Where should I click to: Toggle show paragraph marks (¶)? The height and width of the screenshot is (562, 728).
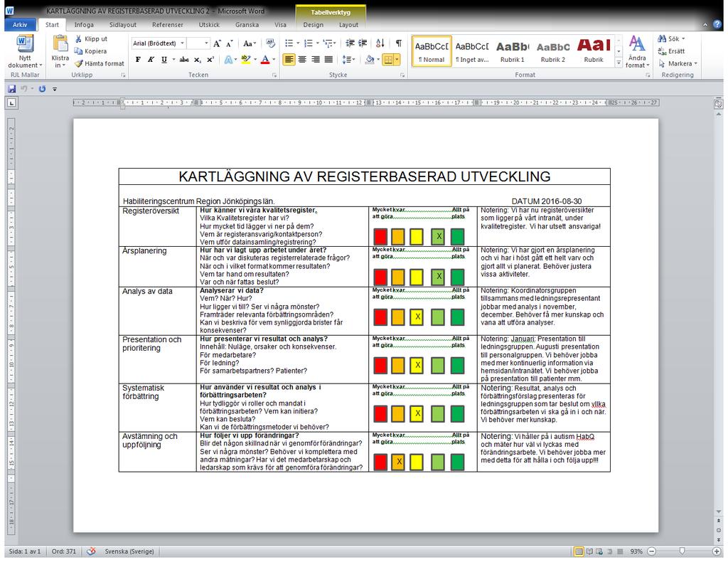pos(398,43)
